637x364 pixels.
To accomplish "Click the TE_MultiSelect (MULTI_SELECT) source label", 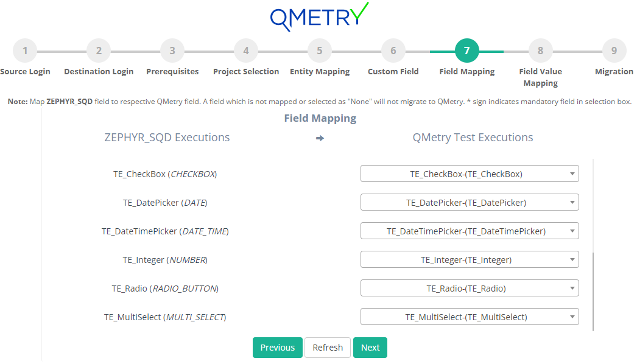I will pos(165,317).
